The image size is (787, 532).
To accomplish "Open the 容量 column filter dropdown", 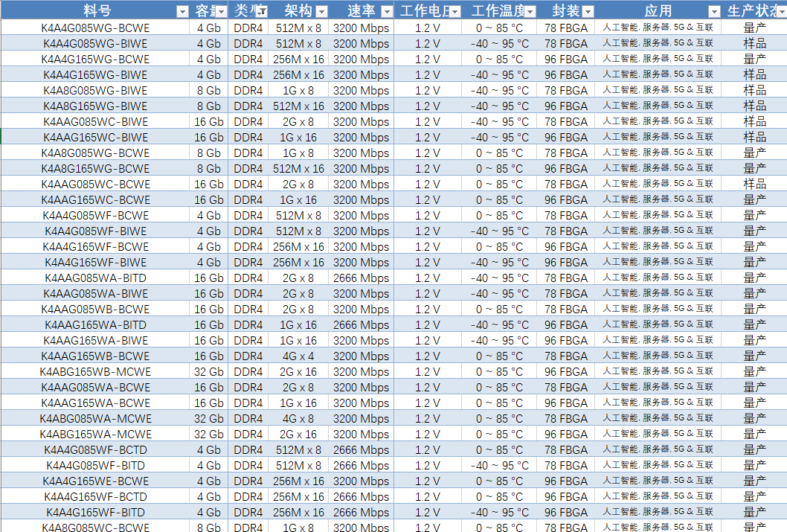I will pyautogui.click(x=222, y=12).
